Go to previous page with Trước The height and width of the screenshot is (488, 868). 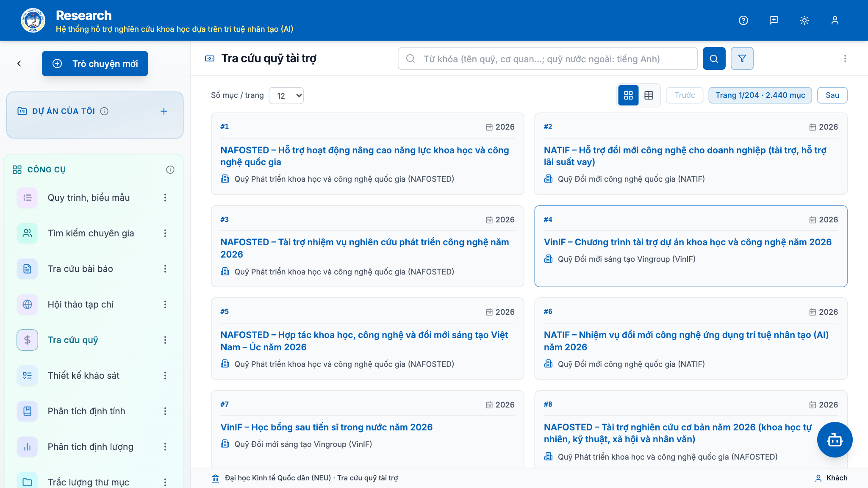click(685, 95)
